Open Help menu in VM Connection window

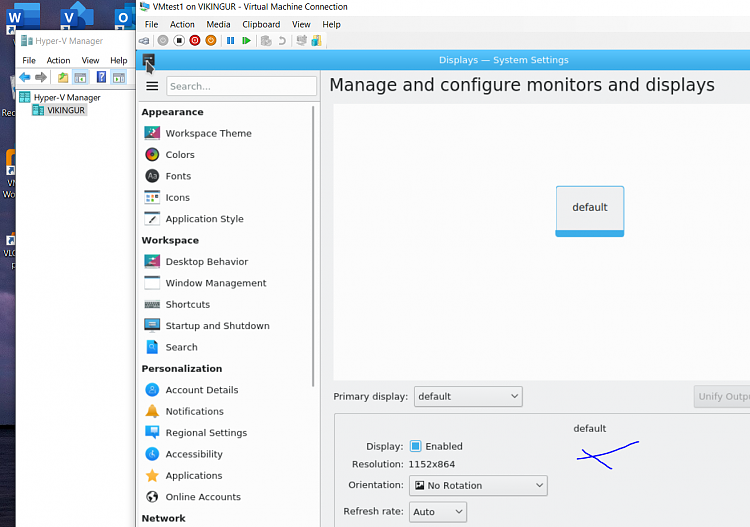(331, 24)
